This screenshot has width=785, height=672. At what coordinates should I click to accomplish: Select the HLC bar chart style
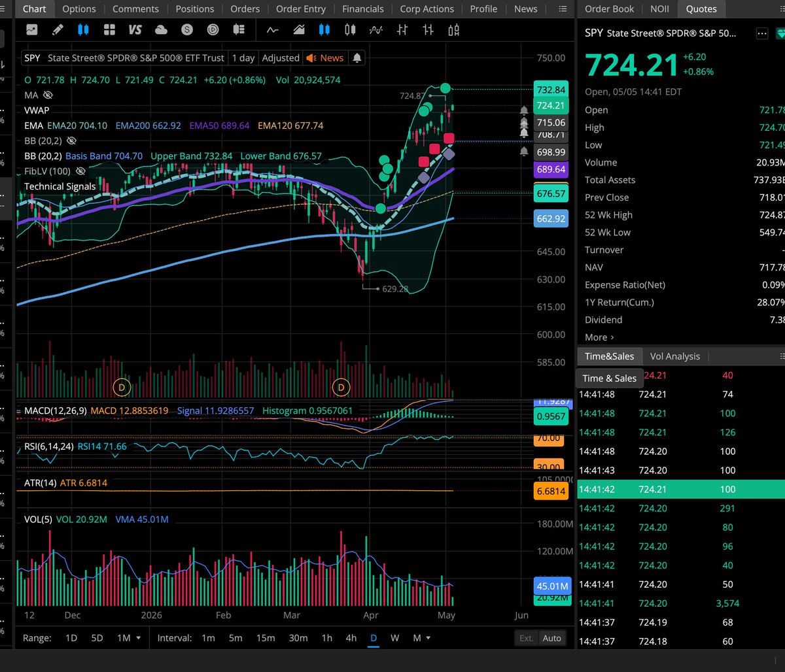428,29
